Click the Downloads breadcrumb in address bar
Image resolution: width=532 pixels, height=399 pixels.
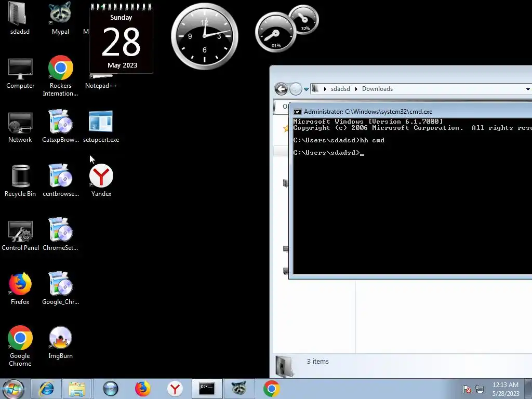(377, 89)
